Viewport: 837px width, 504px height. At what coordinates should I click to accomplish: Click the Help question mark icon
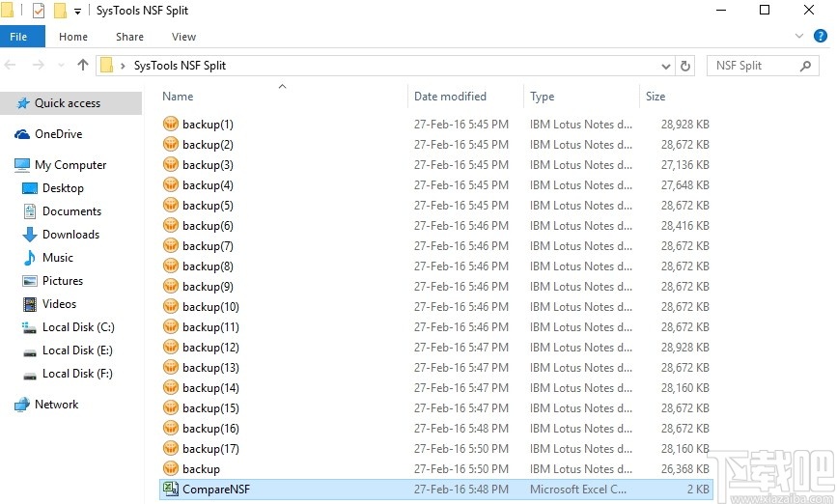[x=821, y=36]
